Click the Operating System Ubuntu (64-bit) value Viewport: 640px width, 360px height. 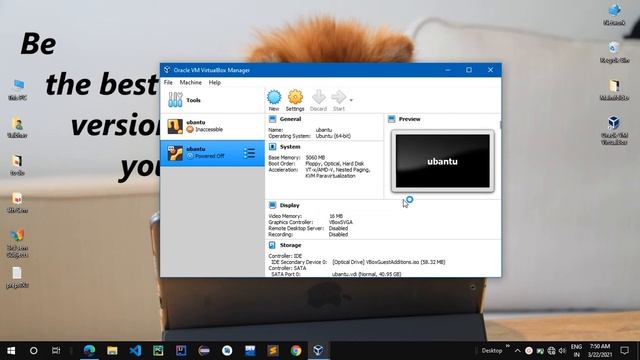(333, 136)
